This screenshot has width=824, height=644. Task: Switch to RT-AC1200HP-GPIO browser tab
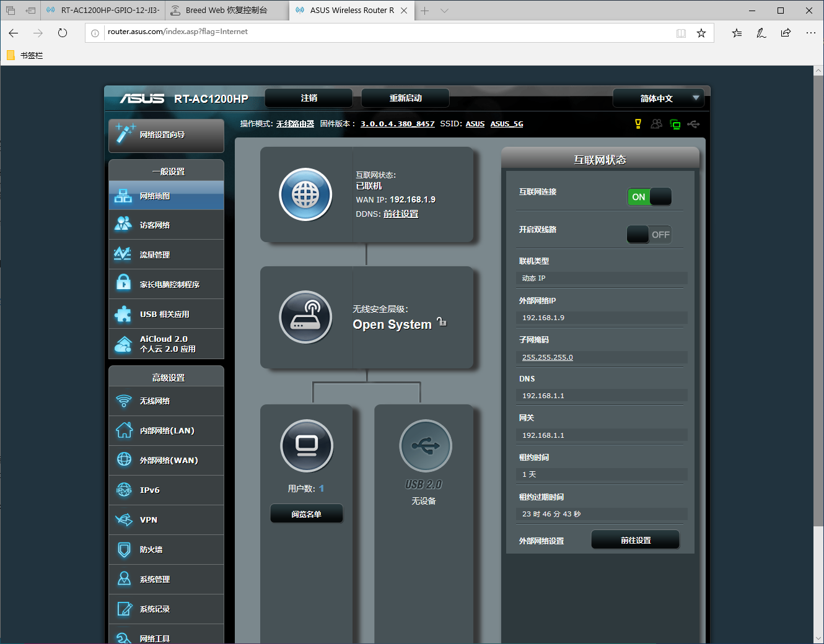[103, 11]
